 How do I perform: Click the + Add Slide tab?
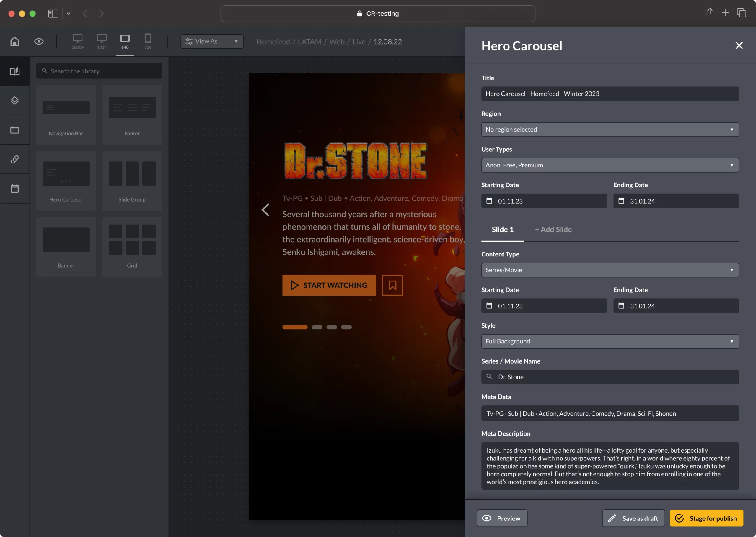[x=553, y=230]
